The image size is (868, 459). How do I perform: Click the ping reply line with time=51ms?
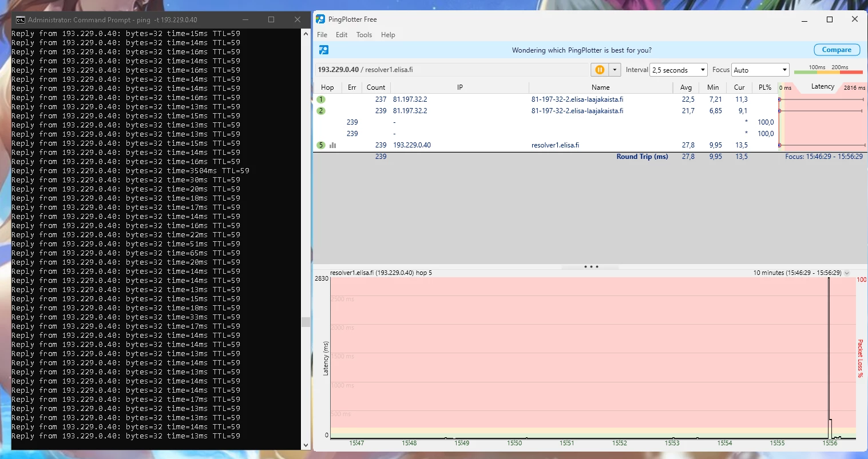coord(126,244)
